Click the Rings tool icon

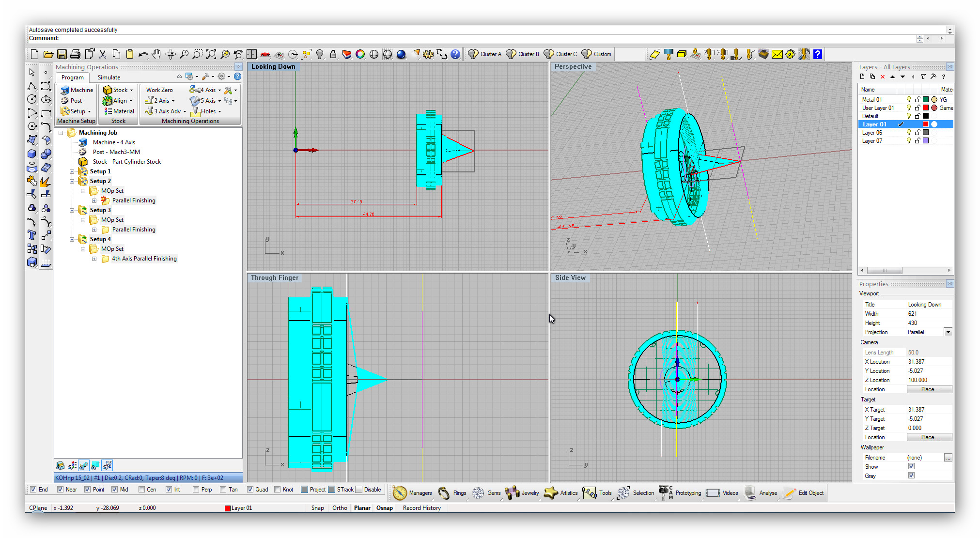(444, 493)
